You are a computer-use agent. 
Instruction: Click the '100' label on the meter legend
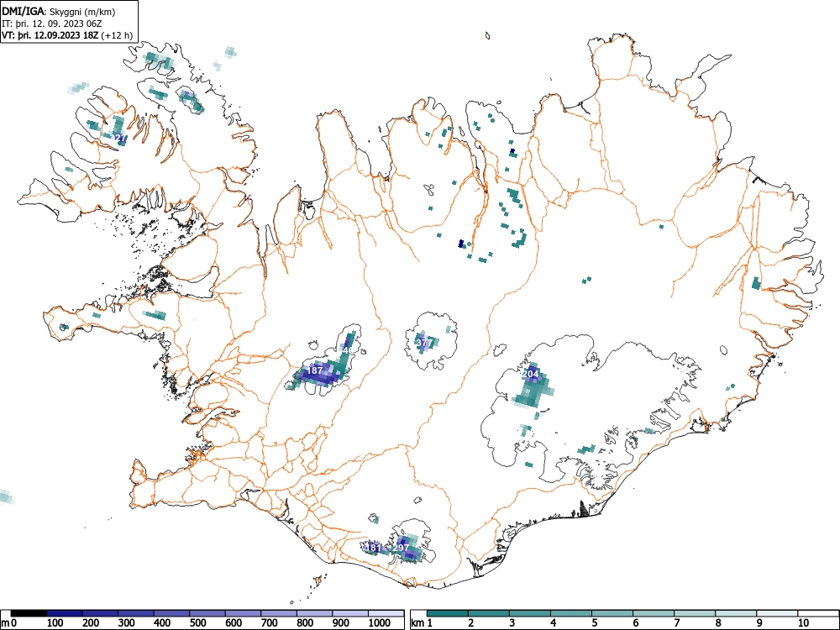pyautogui.click(x=55, y=623)
